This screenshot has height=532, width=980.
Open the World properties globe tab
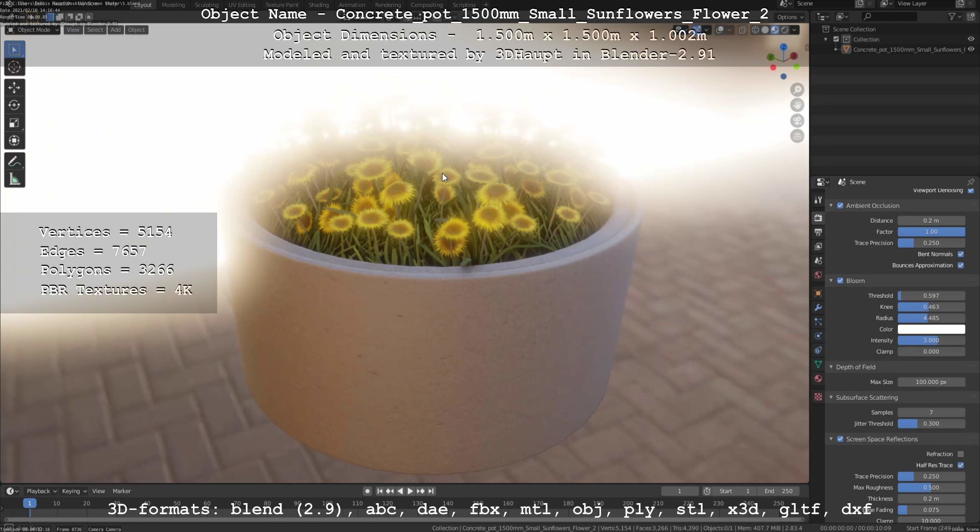click(818, 275)
